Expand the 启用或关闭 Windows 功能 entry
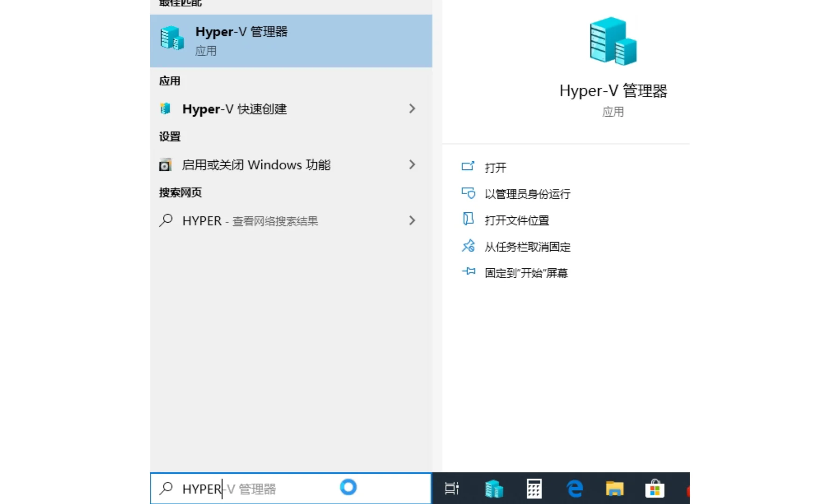This screenshot has height=504, width=840. point(412,165)
